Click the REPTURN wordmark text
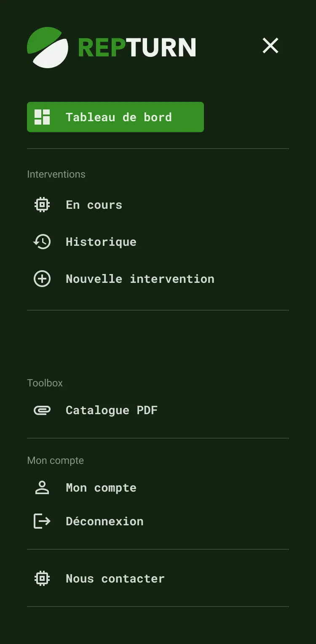 click(137, 48)
